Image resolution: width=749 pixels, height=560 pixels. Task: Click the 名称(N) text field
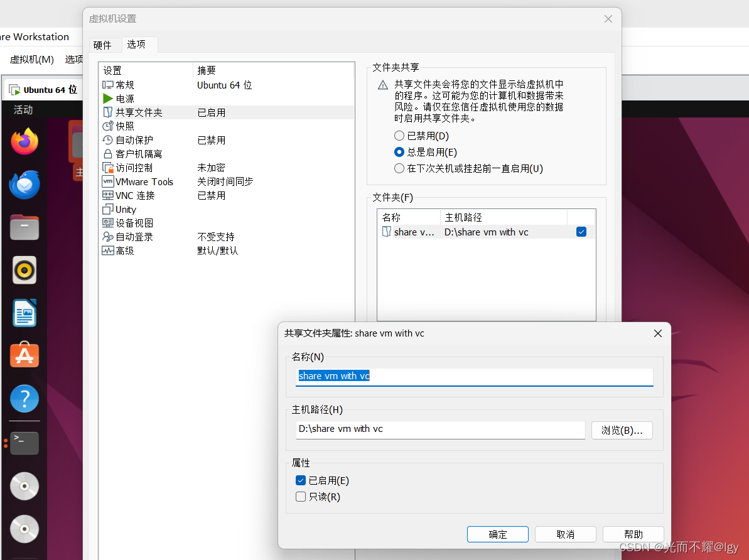475,377
